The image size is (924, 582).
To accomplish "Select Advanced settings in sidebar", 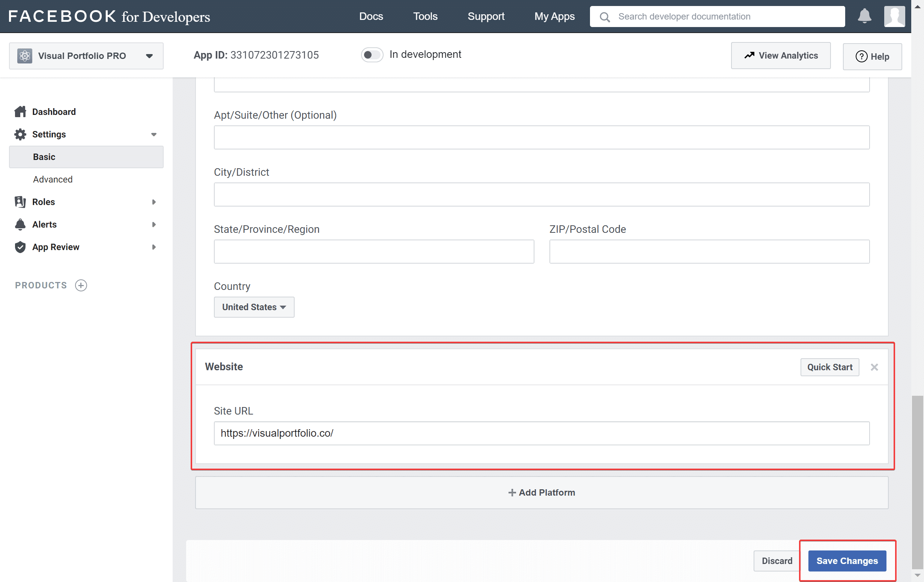I will point(53,179).
